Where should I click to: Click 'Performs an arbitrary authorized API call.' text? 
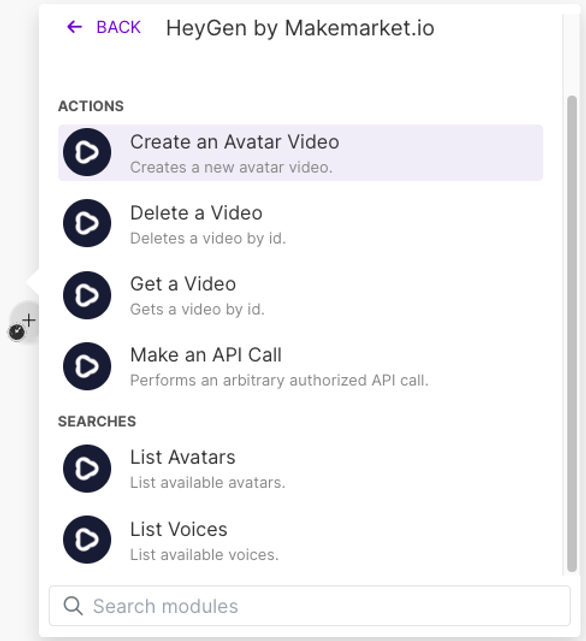[x=279, y=380]
